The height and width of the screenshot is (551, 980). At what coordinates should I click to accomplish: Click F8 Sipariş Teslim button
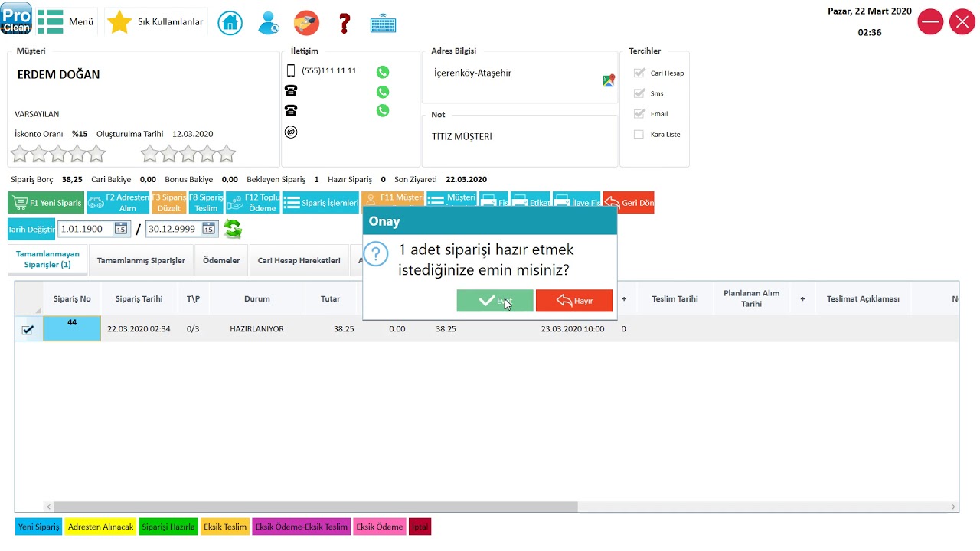207,203
